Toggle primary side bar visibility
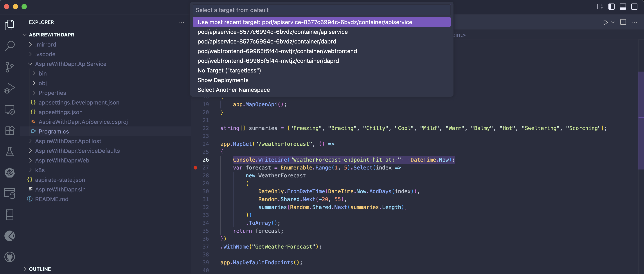The image size is (644, 274). click(x=611, y=7)
